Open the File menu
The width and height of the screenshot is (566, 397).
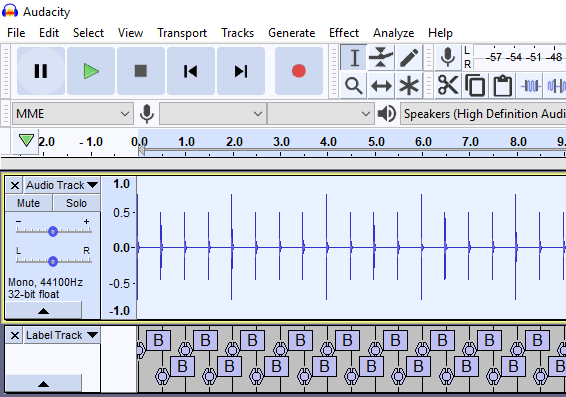[x=16, y=33]
